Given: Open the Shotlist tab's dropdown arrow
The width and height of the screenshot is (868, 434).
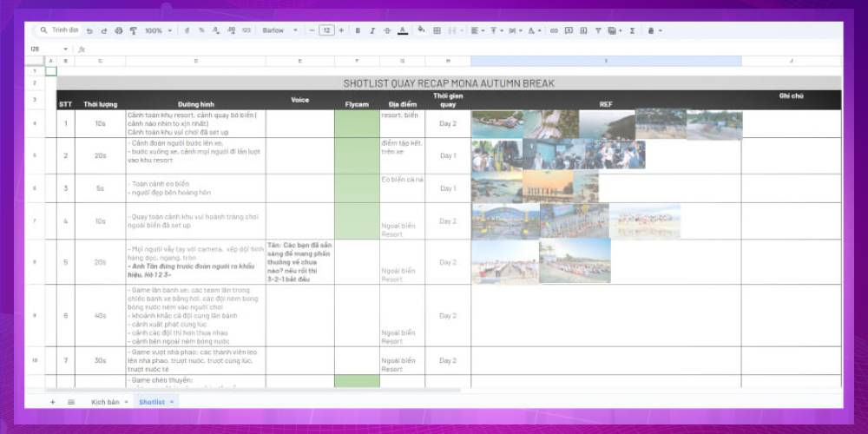Looking at the screenshot, I should (172, 402).
